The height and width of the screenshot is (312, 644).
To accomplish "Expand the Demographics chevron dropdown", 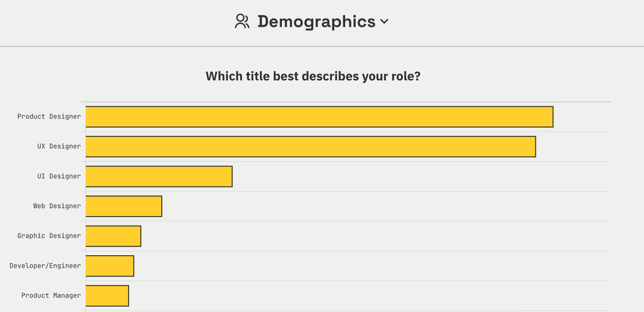I will [x=384, y=22].
